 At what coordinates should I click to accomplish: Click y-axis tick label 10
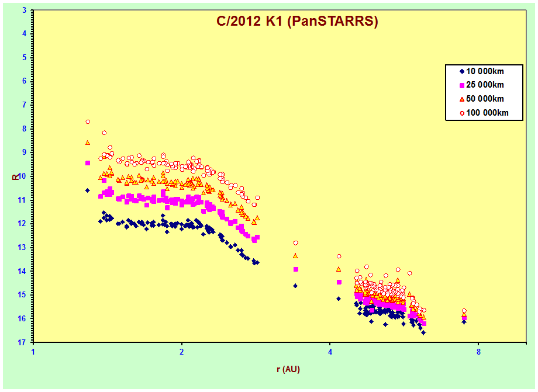[x=23, y=176]
